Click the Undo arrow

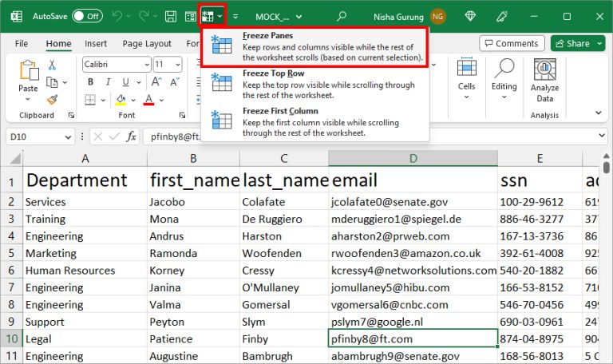[x=118, y=16]
